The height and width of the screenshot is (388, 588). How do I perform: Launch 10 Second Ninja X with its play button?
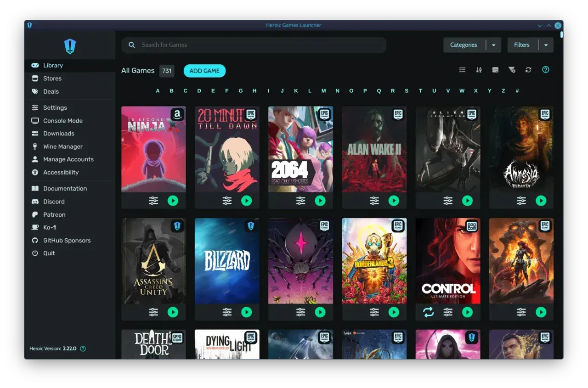(x=173, y=201)
